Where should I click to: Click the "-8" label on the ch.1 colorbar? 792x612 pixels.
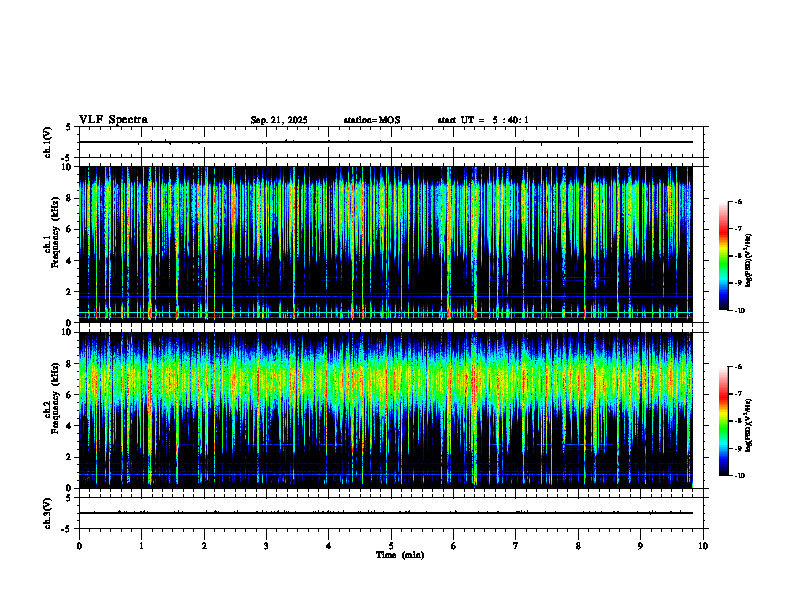tap(738, 256)
